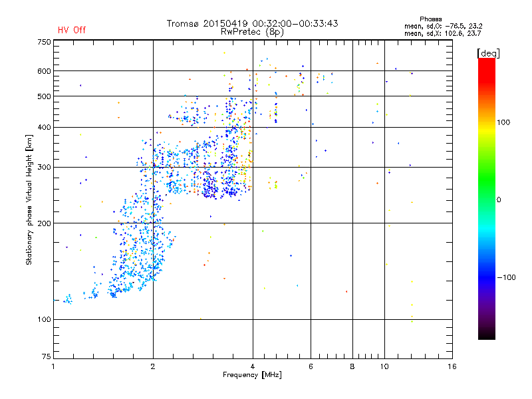Viewport: 532px width, 399px height.
Task: Click the '[deg]' colorbar unit label
Action: tap(488, 53)
